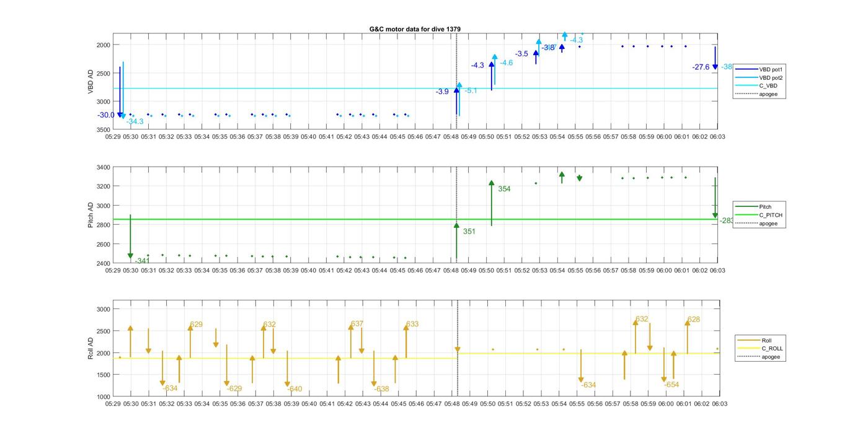Viewport: 868px width, 446px height.
Task: Click the 637 roll data label
Action: click(357, 324)
